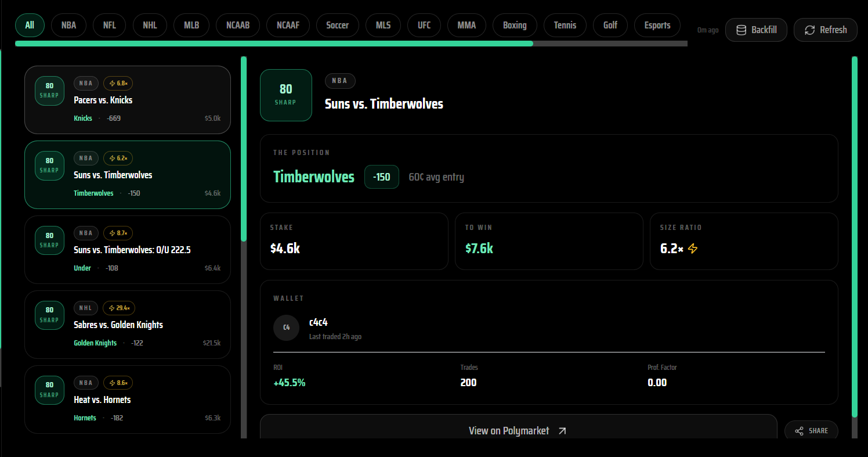Click the Share icon near bottom right

click(x=798, y=430)
